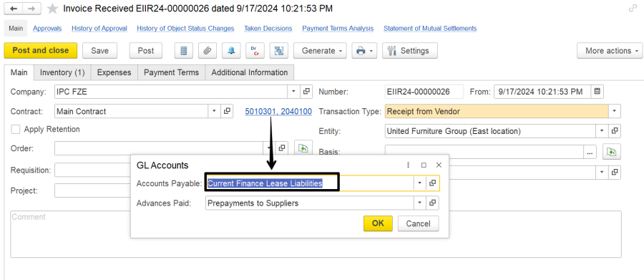Viewport: 644px width, 280px height.
Task: Expand the Advances Paid dropdown
Action: [x=420, y=203]
